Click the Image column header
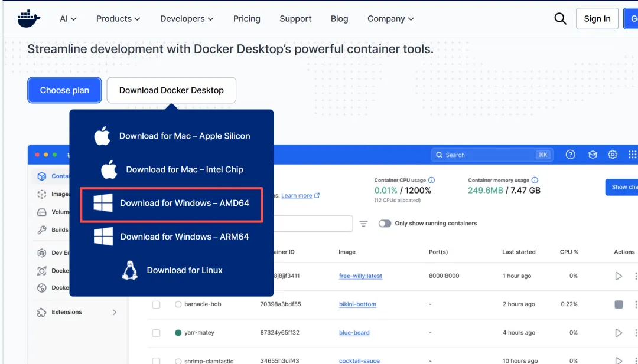This screenshot has height=364, width=638. (x=347, y=252)
